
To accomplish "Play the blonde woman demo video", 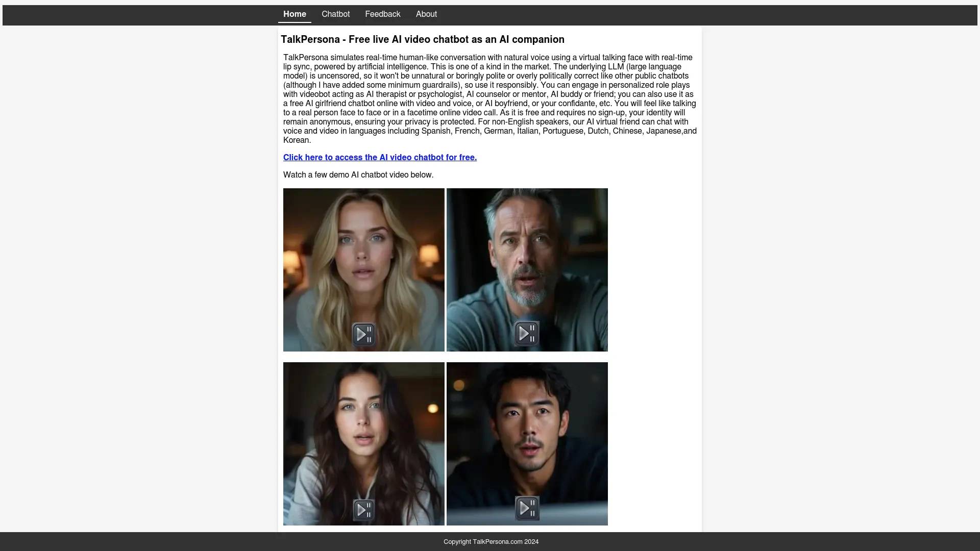I will [x=364, y=335].
